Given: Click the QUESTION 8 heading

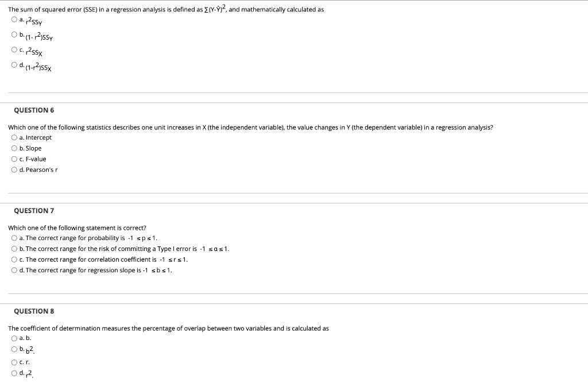Looking at the screenshot, I should (34, 311).
